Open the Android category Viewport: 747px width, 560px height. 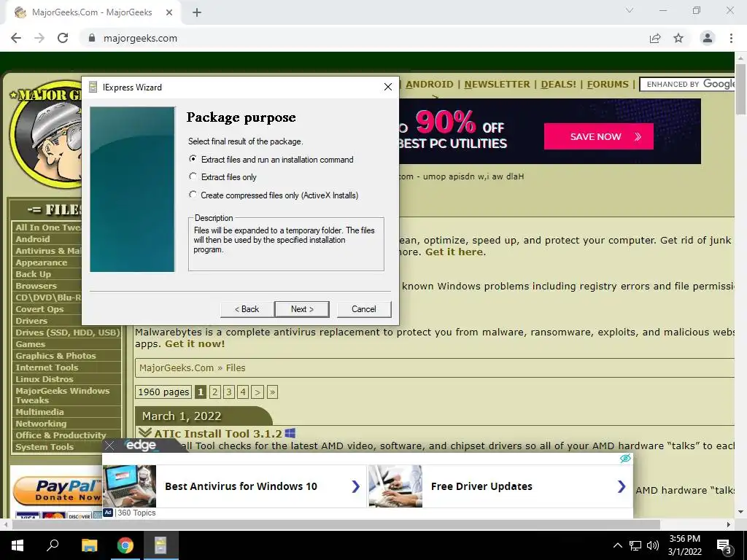pyautogui.click(x=32, y=239)
